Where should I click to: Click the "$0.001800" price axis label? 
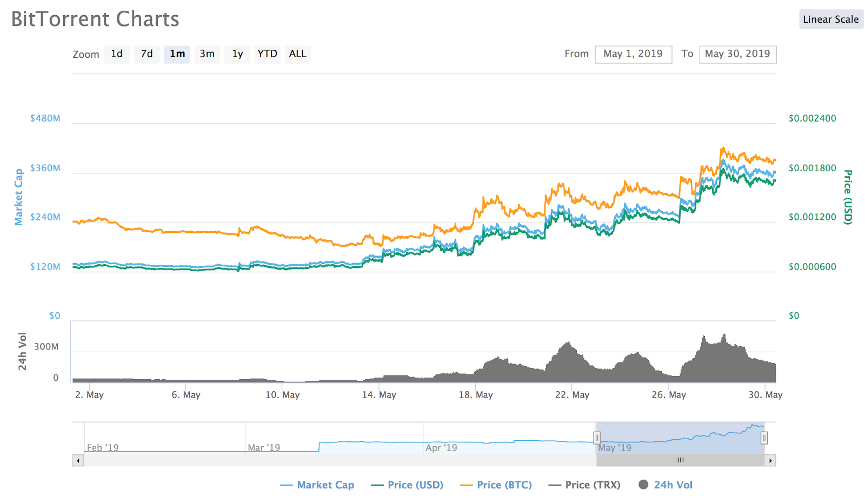[x=813, y=168]
